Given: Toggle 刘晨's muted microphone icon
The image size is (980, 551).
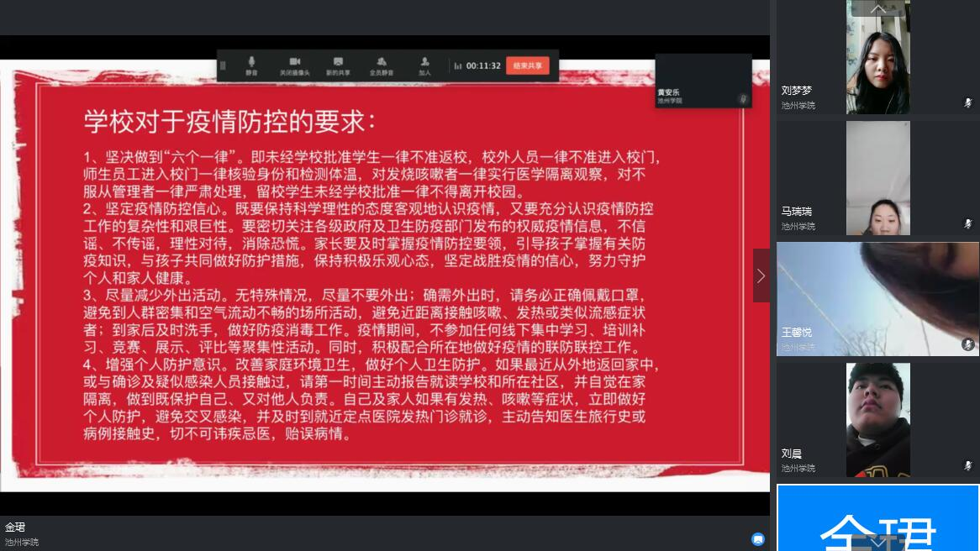Looking at the screenshot, I should tap(968, 465).
